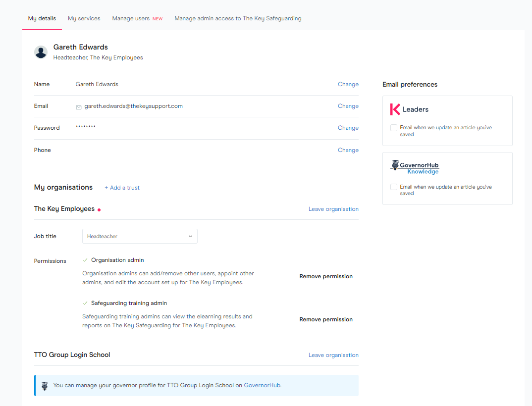The image size is (532, 406).
Task: Open Manage admin access to The Key Safeguarding
Action: click(238, 18)
